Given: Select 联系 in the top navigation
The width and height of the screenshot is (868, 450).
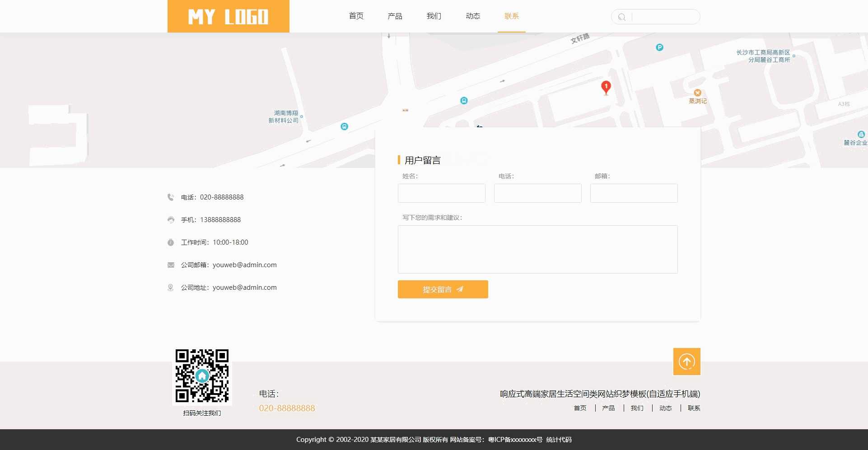Looking at the screenshot, I should pyautogui.click(x=511, y=16).
